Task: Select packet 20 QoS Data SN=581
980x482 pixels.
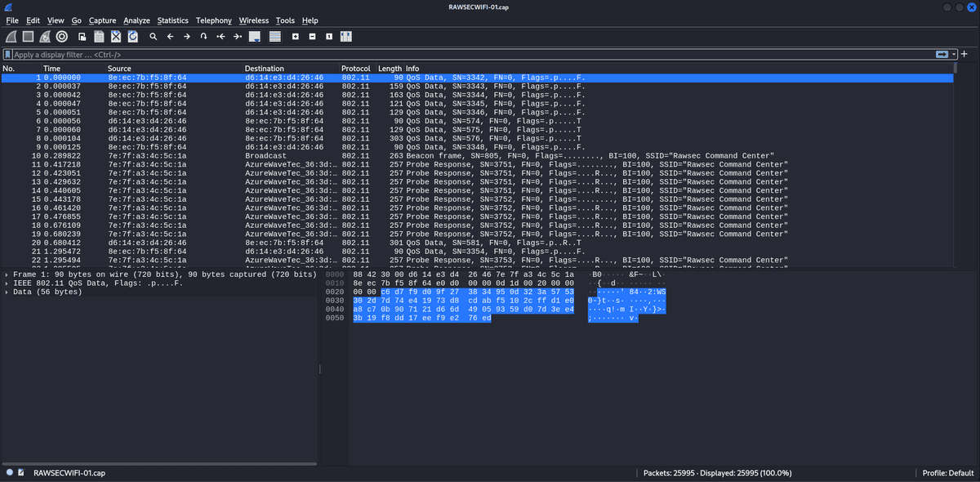Action: click(477, 243)
